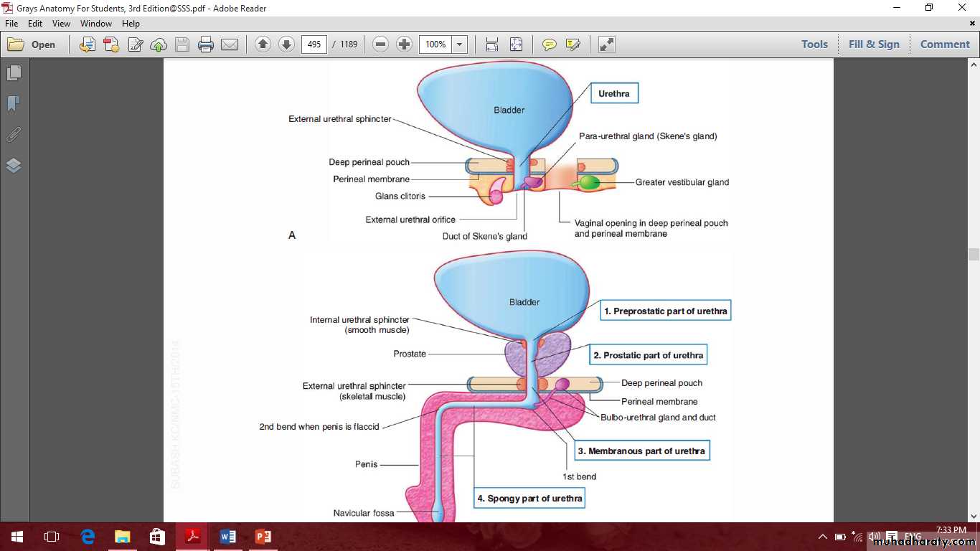
Task: Toggle the Page Thumbnails side panel
Action: point(14,73)
